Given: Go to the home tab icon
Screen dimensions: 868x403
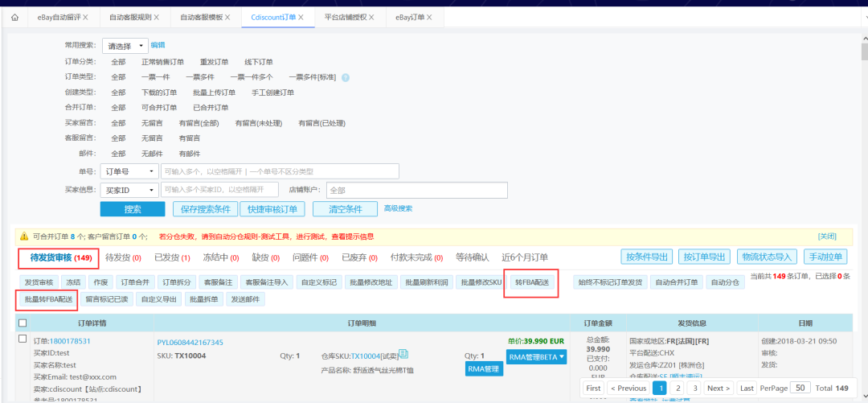Looking at the screenshot, I should coord(14,17).
